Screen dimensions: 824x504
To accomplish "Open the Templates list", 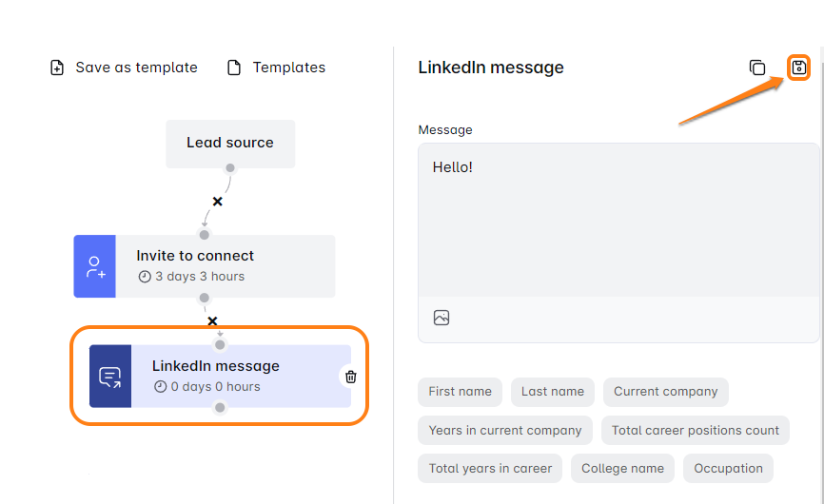I will point(276,68).
